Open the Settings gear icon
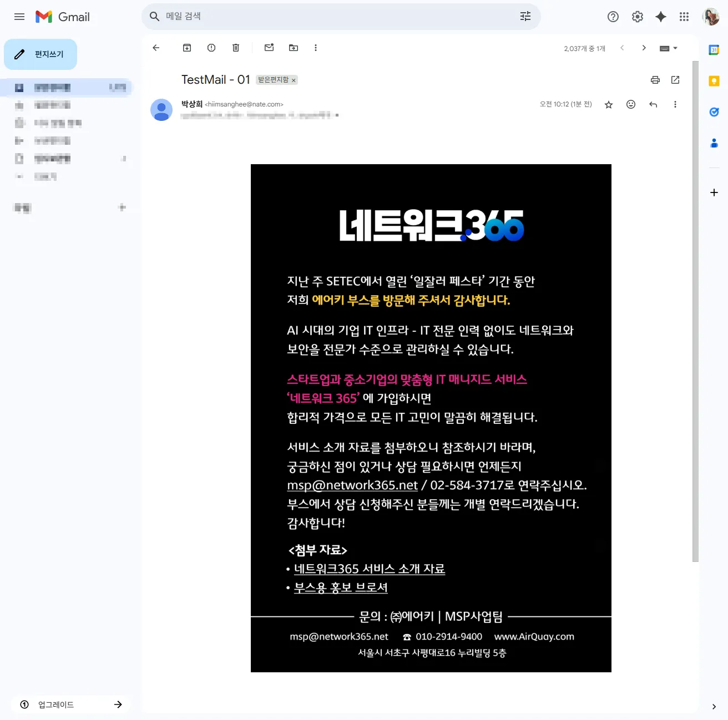The image size is (728, 720). [638, 17]
